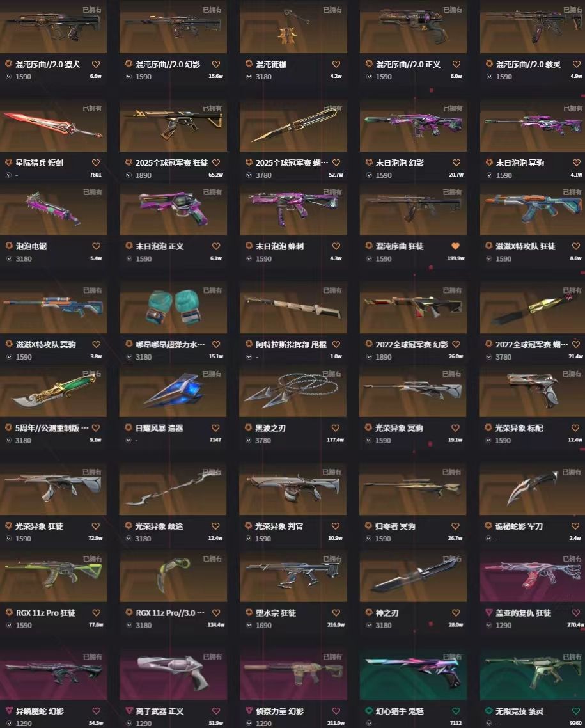This screenshot has width=585, height=728.
Task: Click orange tier icon beside 泡泡电锯
Action: 9,246
